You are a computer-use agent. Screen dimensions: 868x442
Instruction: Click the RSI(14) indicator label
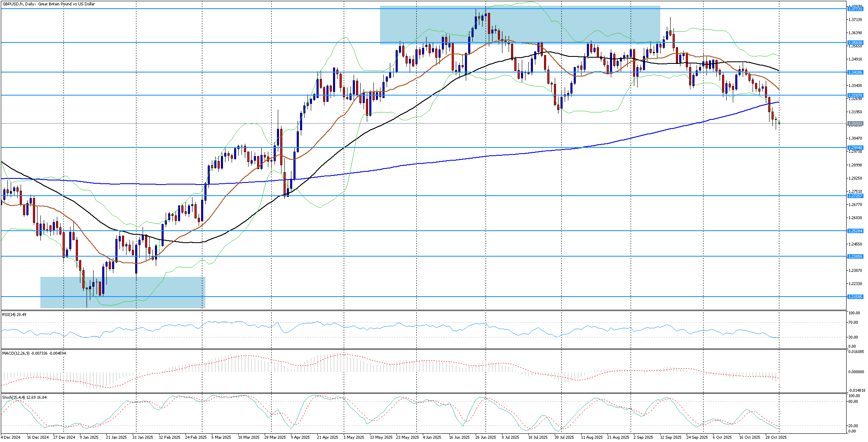(14, 314)
